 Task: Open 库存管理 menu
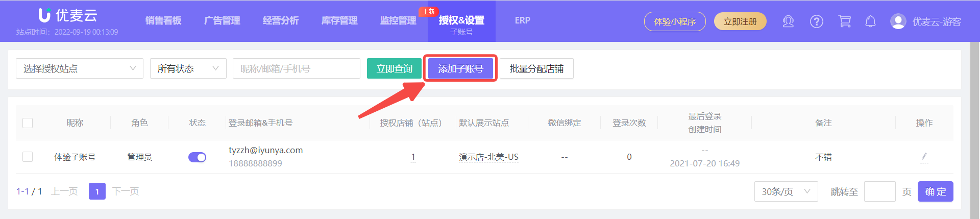pyautogui.click(x=339, y=20)
